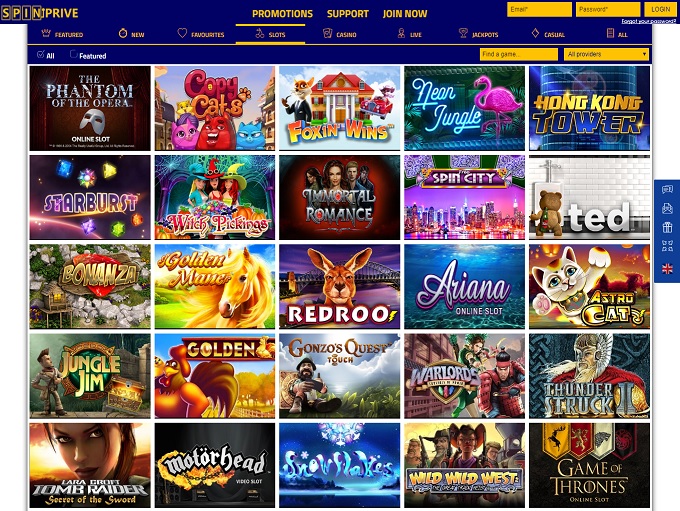Launch the Starburst slot thumbnail

[x=90, y=197]
